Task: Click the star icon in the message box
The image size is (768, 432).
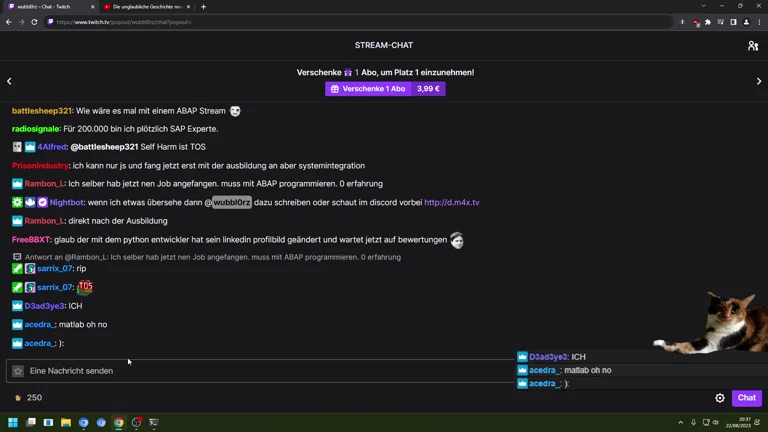Action: pos(18,371)
